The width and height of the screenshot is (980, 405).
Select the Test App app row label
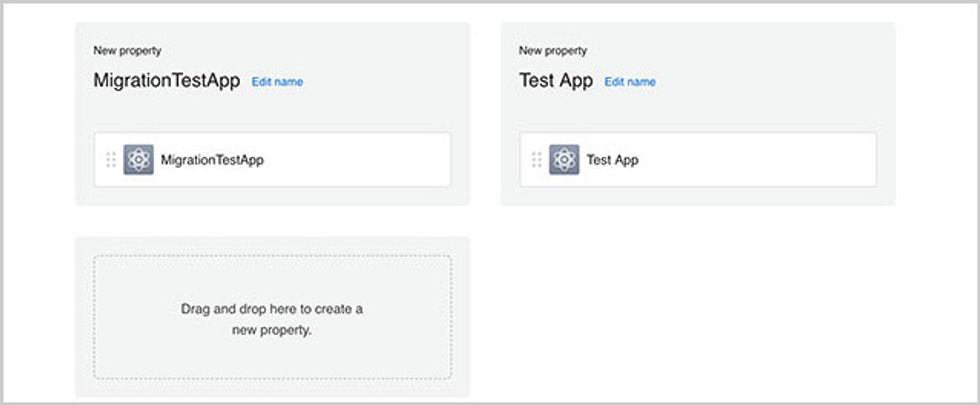tap(612, 160)
